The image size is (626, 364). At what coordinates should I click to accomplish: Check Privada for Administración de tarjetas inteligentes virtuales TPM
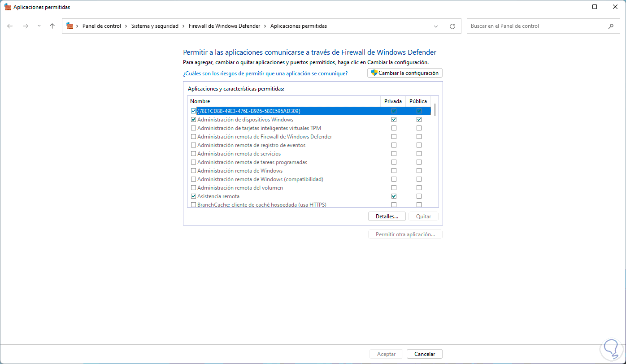coord(394,128)
